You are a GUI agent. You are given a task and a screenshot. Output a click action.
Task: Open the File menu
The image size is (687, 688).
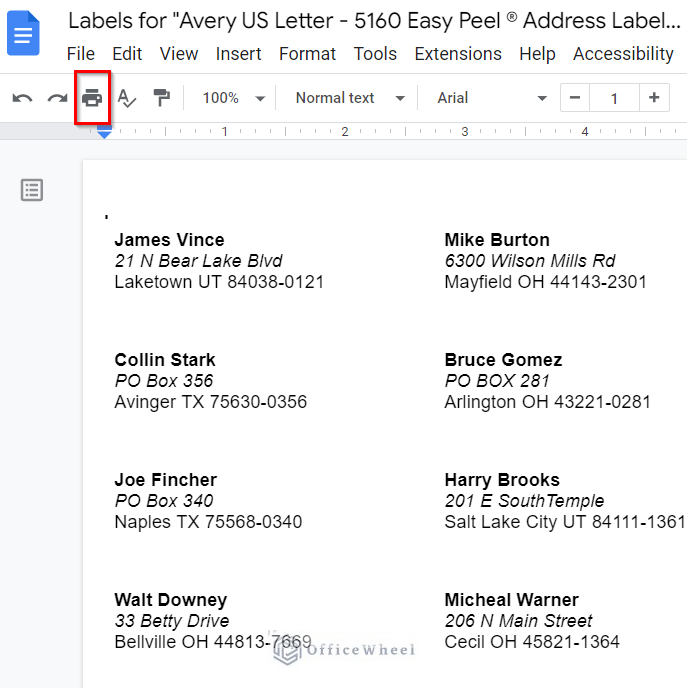point(80,54)
